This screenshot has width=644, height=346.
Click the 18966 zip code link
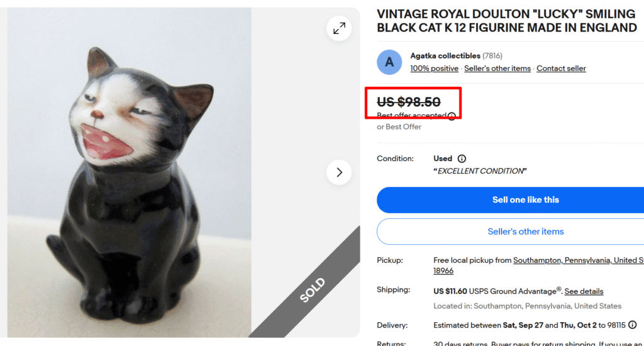click(x=443, y=271)
